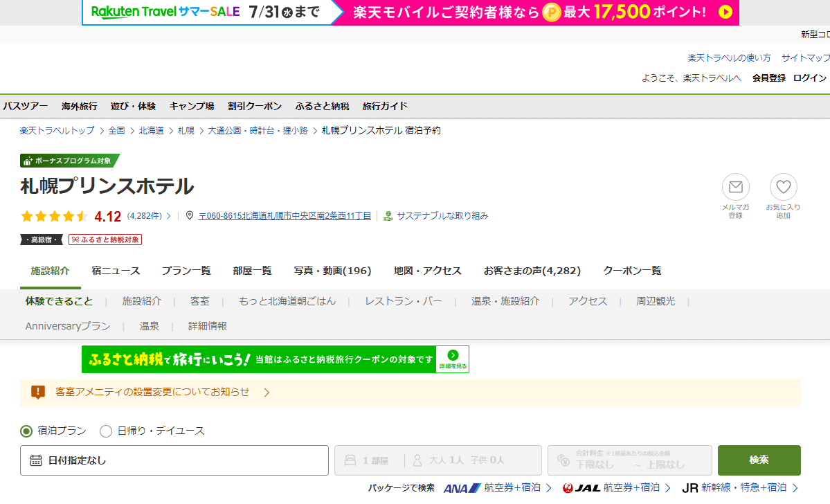This screenshot has width=830, height=504.
Task: Jump to 周辺観光 section
Action: pyautogui.click(x=656, y=301)
